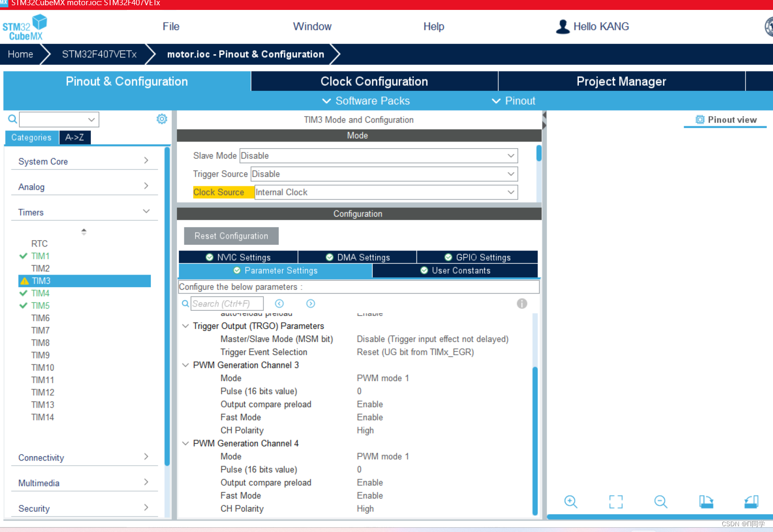Open the DMA Settings tab

(358, 257)
